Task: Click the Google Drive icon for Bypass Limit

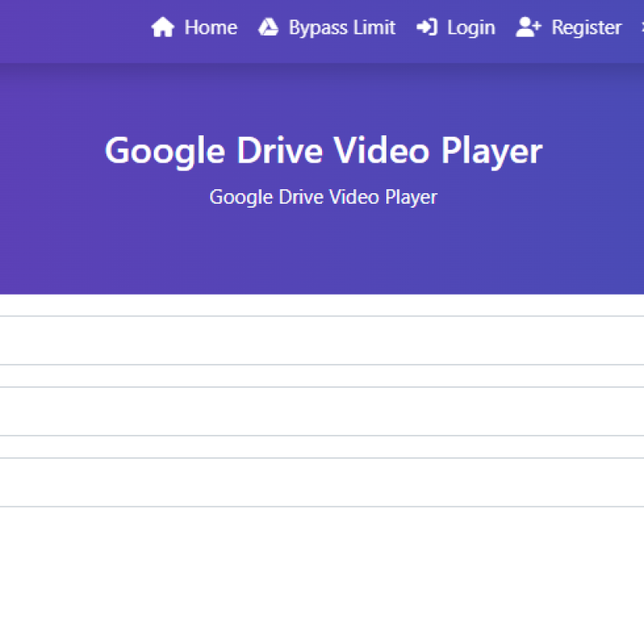Action: click(268, 27)
